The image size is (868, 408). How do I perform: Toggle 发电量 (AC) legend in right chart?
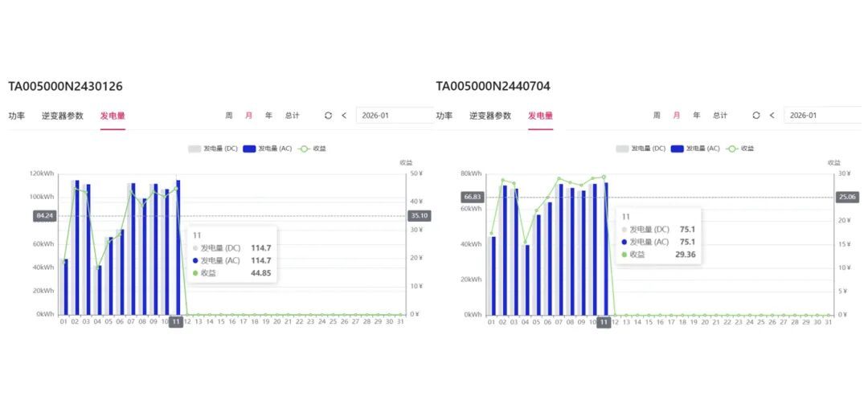(x=694, y=149)
